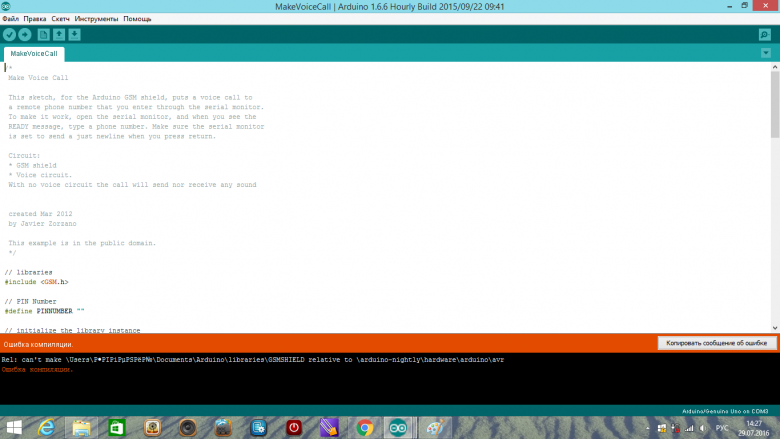This screenshot has width=780, height=439.
Task: Open the Windows Start button
Action: coord(14,428)
